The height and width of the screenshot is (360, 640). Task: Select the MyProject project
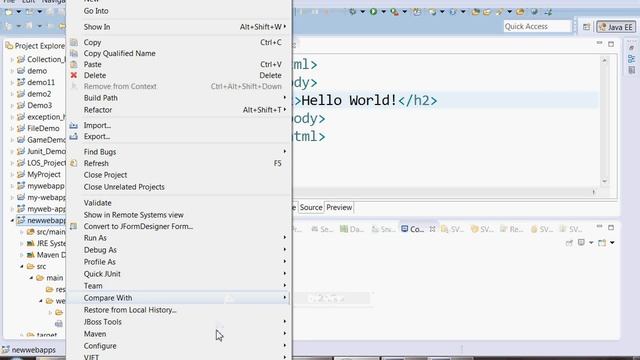(44, 175)
